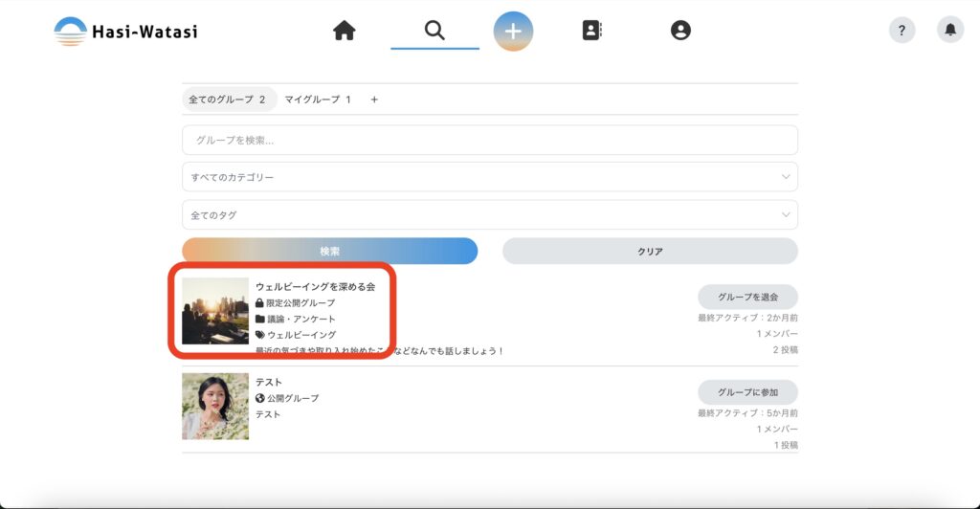This screenshot has width=980, height=509.
Task: Click グループを退会 button
Action: point(747,297)
